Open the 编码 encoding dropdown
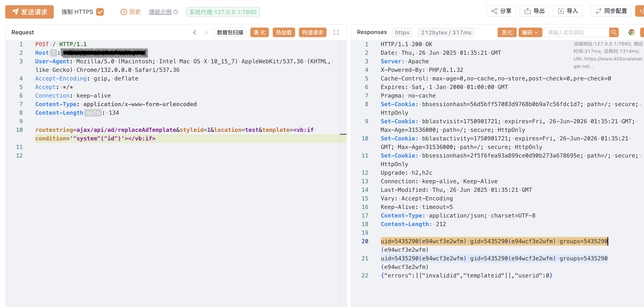This screenshot has width=644, height=307. pos(530,32)
